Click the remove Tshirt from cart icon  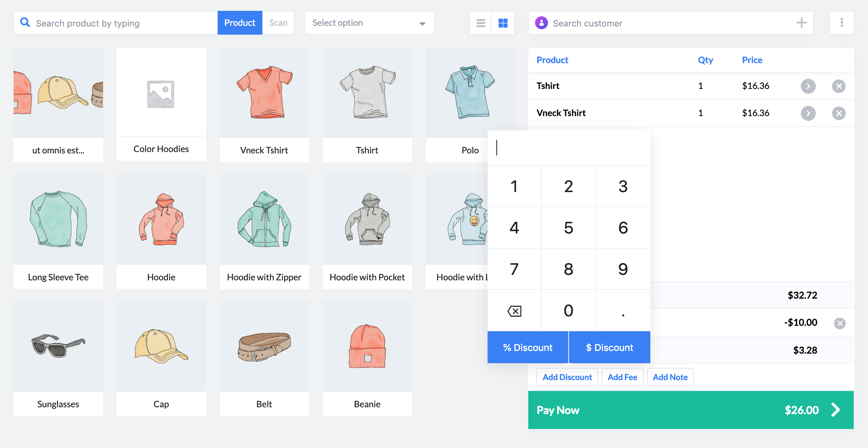[x=839, y=86]
